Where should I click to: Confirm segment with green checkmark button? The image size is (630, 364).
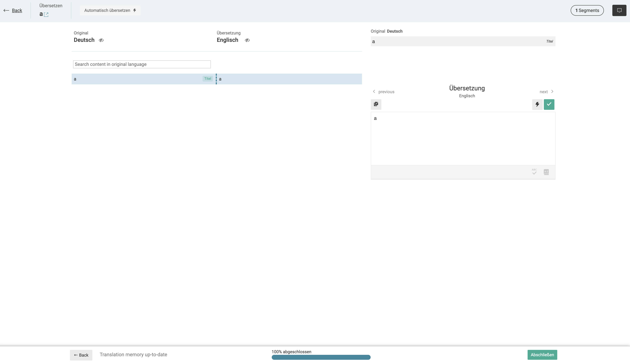point(549,104)
